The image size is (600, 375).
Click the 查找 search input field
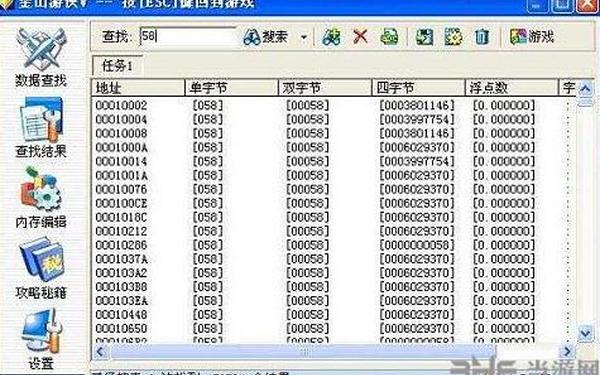click(x=189, y=37)
